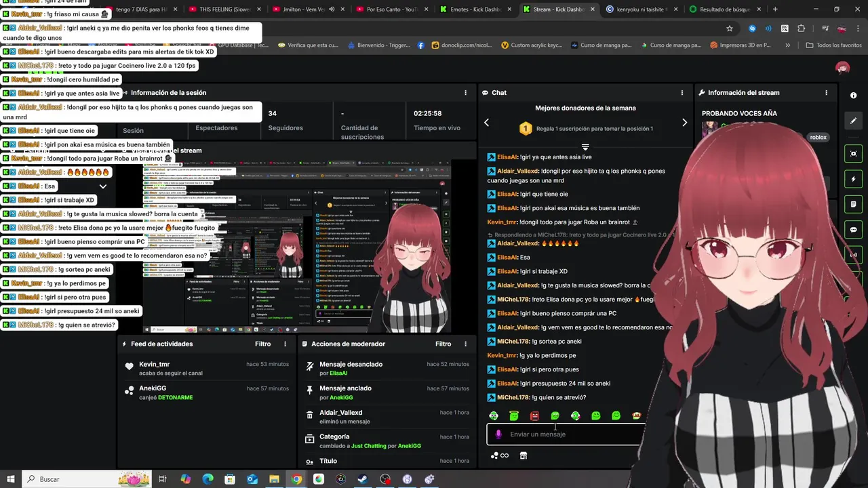This screenshot has height=488, width=868.
Task: Expand the chevron next to Esa overlay message
Action: [x=103, y=186]
